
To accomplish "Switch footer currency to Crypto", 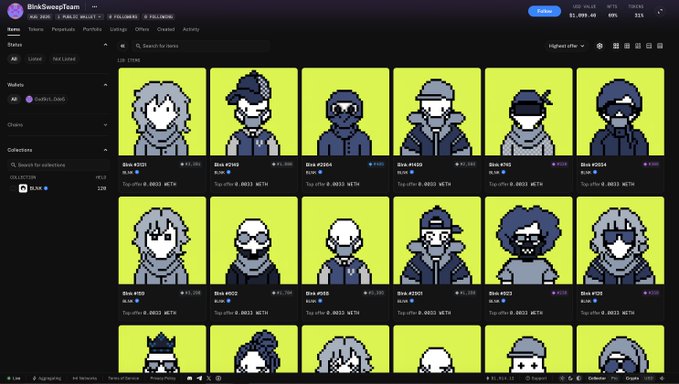I will tap(632, 378).
